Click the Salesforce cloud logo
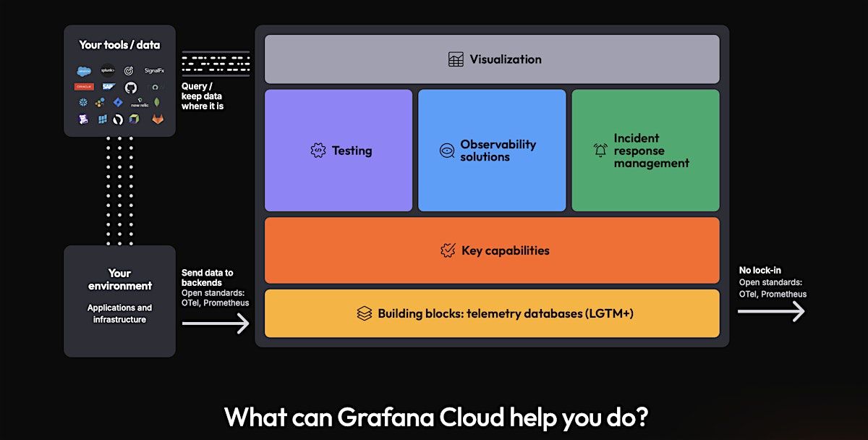Screen dimensions: 868x440 84,71
